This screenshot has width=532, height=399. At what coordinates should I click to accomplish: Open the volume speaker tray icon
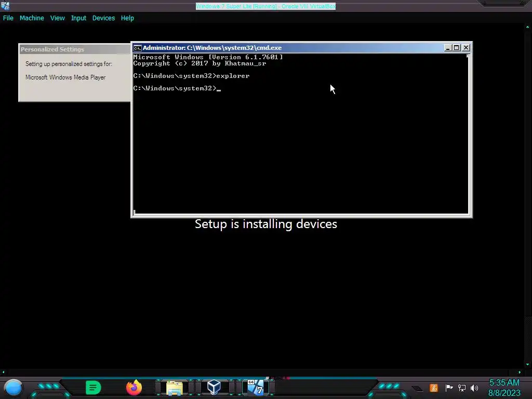474,388
